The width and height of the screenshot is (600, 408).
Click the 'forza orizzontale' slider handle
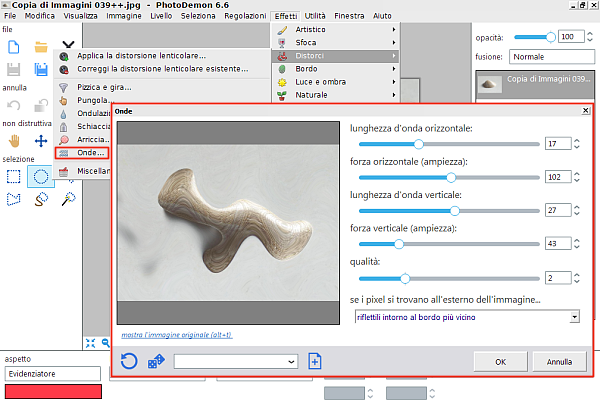click(x=451, y=177)
